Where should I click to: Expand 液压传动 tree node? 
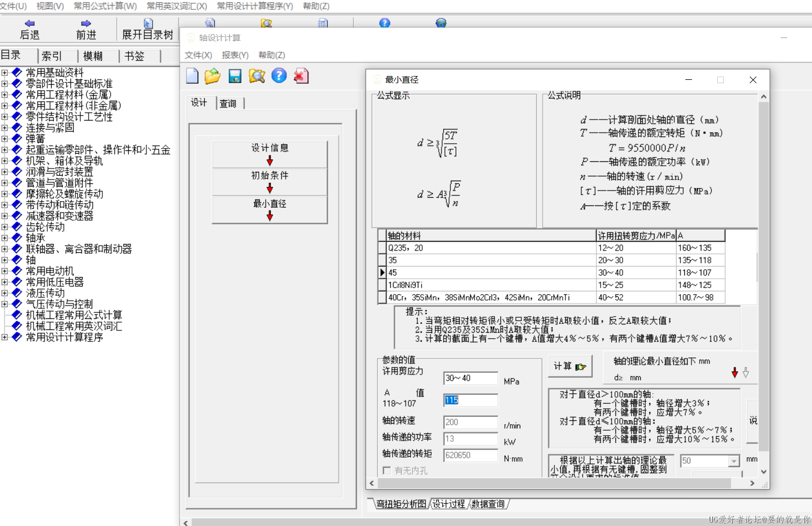4,293
